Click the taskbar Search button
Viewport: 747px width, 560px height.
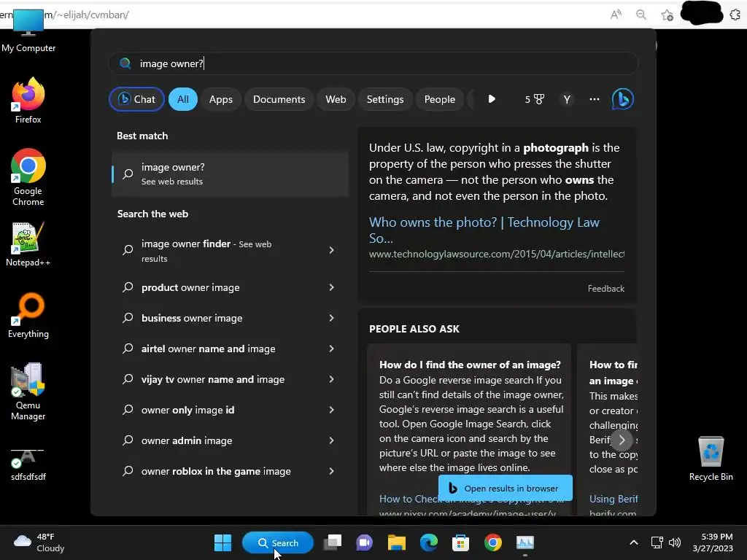pyautogui.click(x=278, y=542)
